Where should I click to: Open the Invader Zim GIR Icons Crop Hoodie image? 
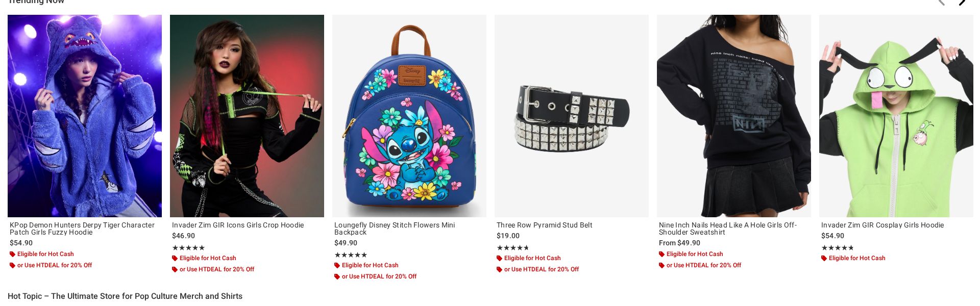247,116
